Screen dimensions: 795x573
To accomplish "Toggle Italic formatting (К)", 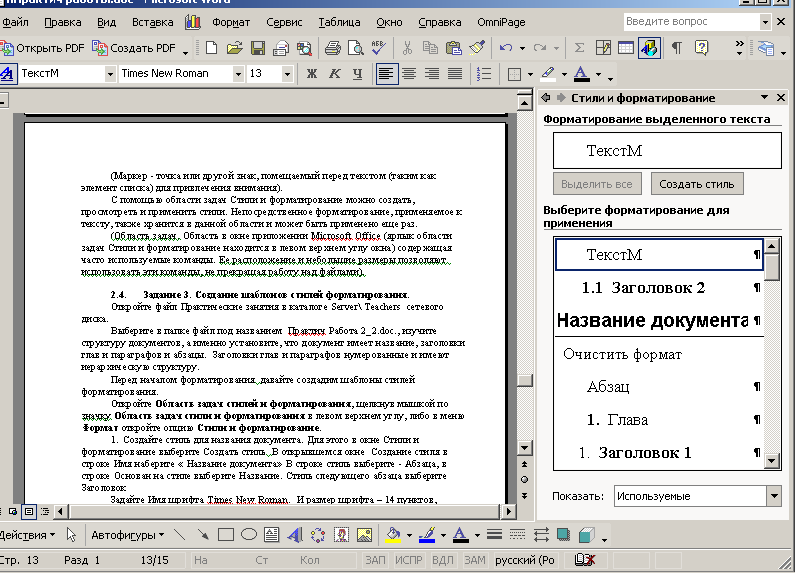I will coord(335,74).
